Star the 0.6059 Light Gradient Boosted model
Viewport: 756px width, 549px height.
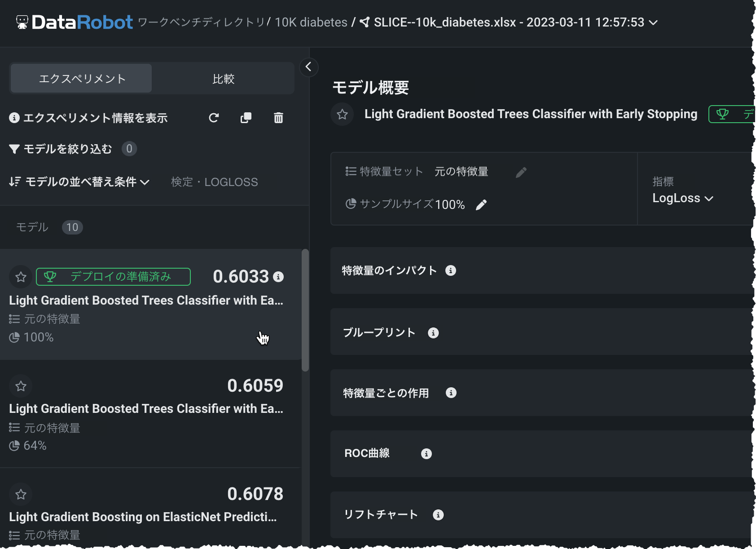[x=21, y=386]
